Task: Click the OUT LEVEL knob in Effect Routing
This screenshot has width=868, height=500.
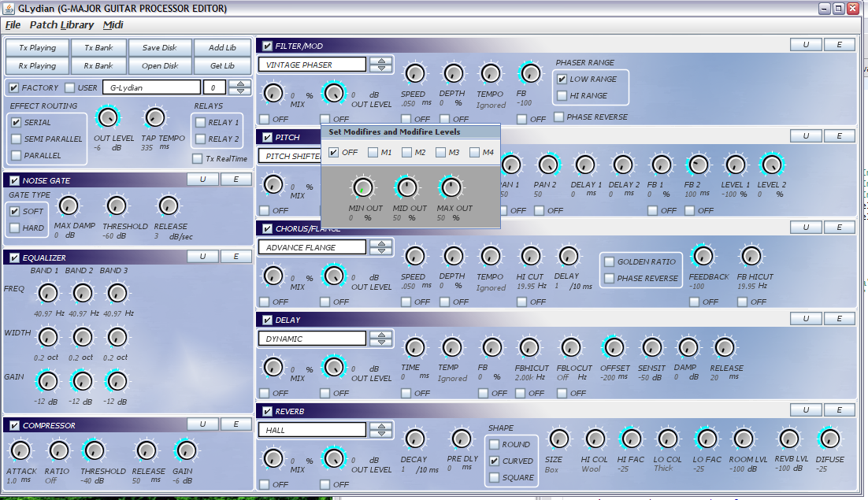Action: (108, 117)
